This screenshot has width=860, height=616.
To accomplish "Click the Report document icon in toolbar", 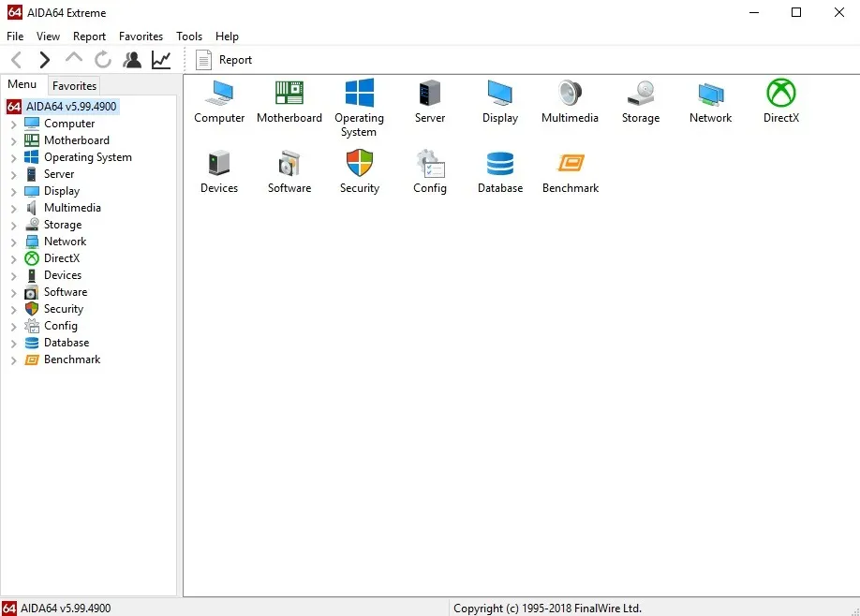I will pyautogui.click(x=203, y=60).
